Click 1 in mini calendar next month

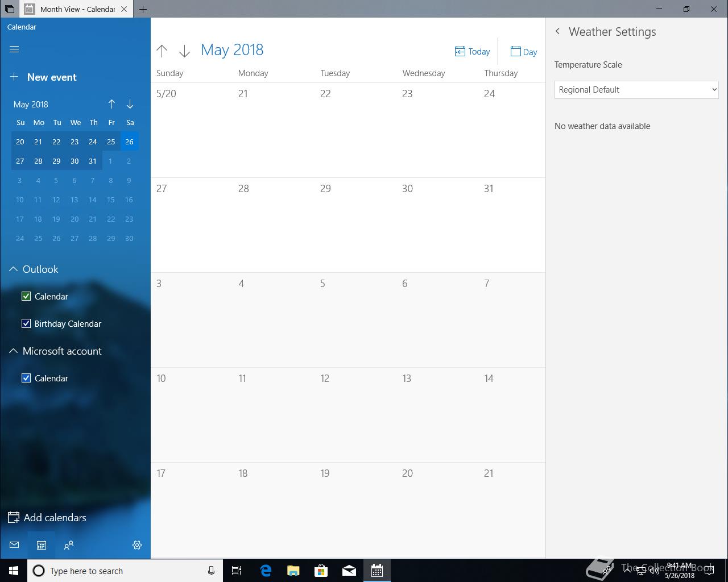[111, 161]
